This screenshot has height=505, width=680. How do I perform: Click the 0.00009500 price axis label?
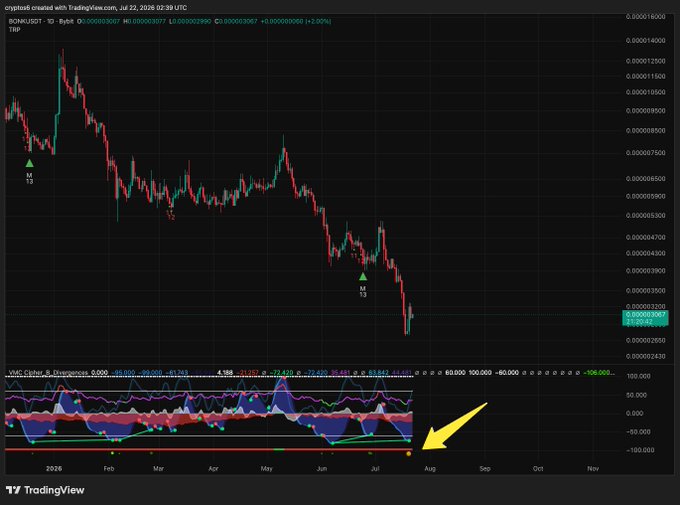645,111
